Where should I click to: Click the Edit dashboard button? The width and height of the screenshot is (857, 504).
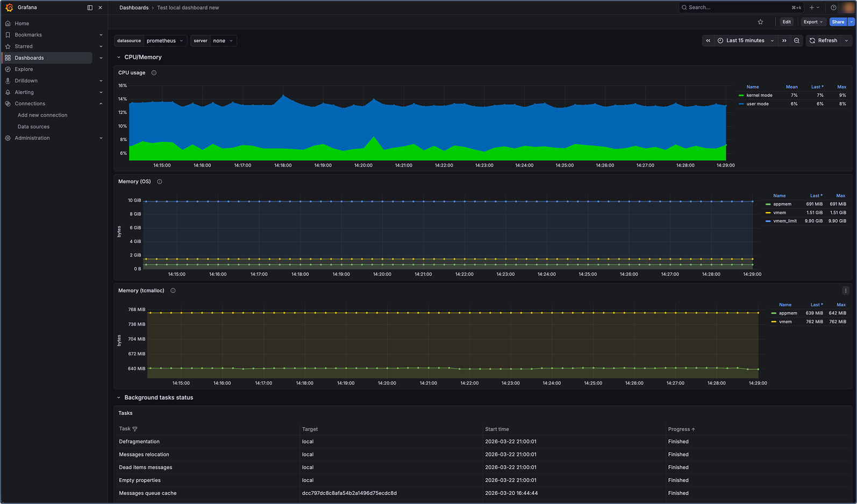pos(787,22)
